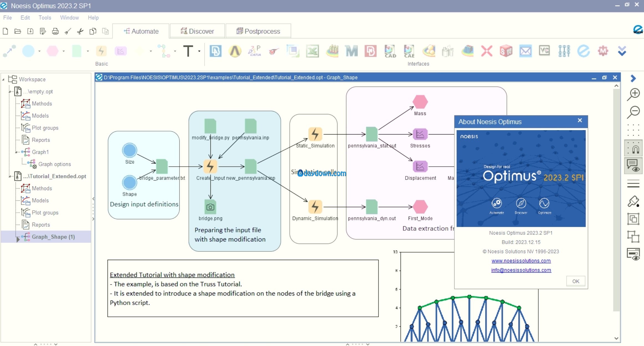Open the Tools menu
The image size is (644, 346).
point(45,17)
